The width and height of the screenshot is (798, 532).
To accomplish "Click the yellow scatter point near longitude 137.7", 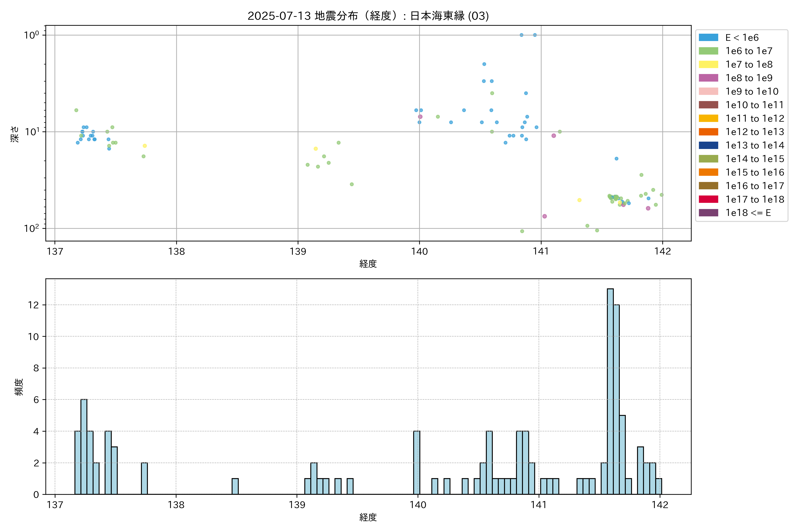I will 145,146.
